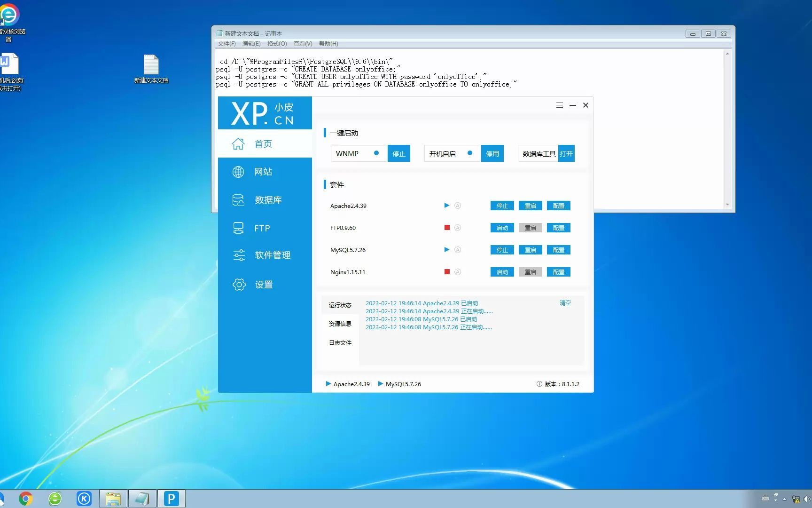Open Nginx1.15.11 配置 settings
This screenshot has height=508, width=812.
(558, 272)
